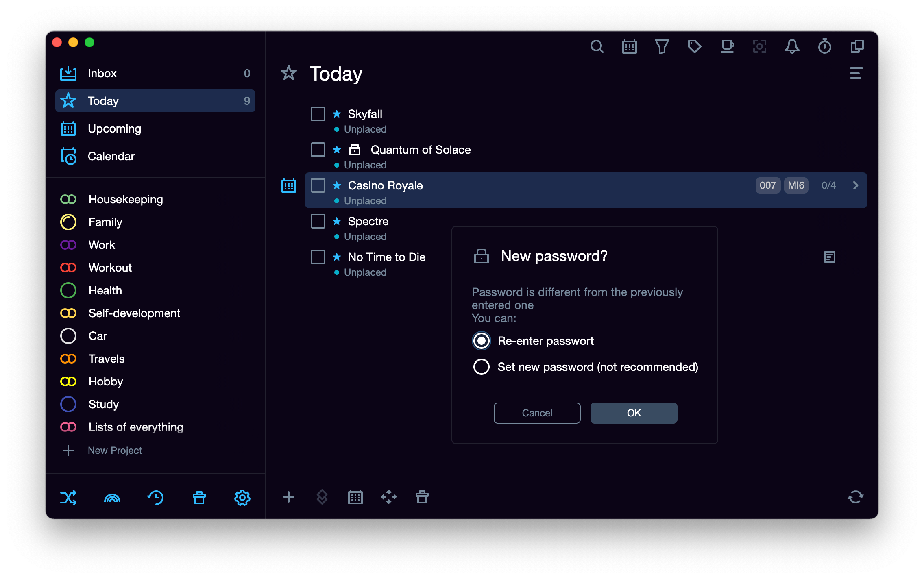Image resolution: width=924 pixels, height=579 pixels.
Task: Check off Quantum of Solace task
Action: point(318,150)
